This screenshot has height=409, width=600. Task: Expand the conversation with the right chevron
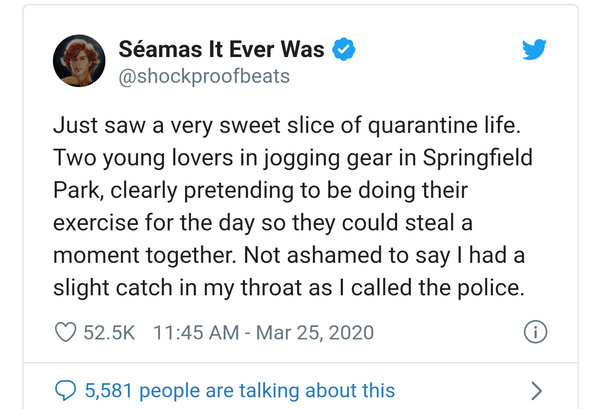tap(536, 390)
